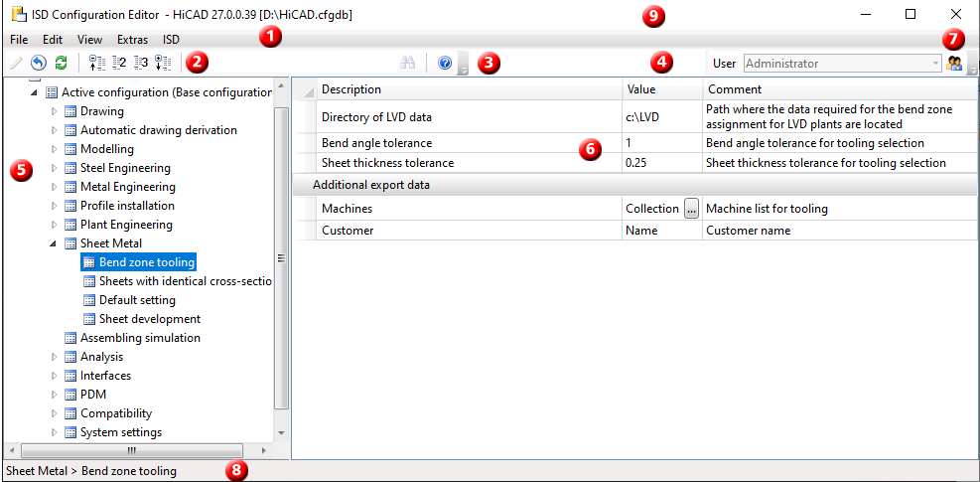The width and height of the screenshot is (980, 482).
Task: Open help with the question mark icon
Action: click(x=445, y=64)
